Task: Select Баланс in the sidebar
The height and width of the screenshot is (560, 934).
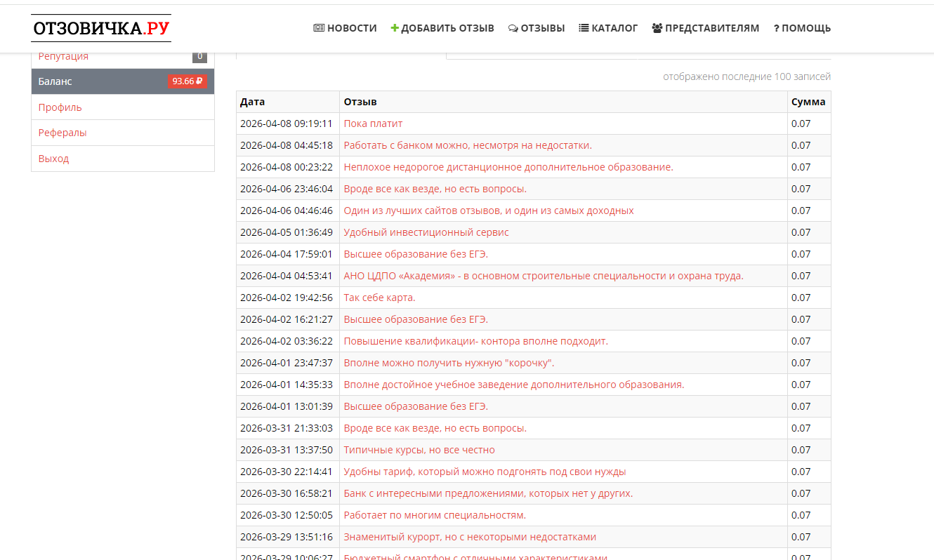Action: point(123,81)
